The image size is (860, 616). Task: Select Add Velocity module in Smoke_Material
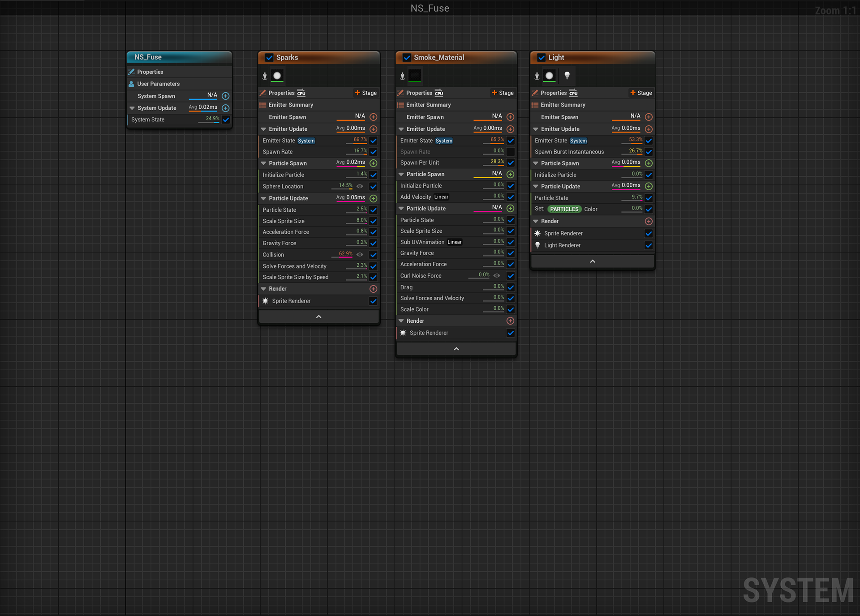point(456,197)
